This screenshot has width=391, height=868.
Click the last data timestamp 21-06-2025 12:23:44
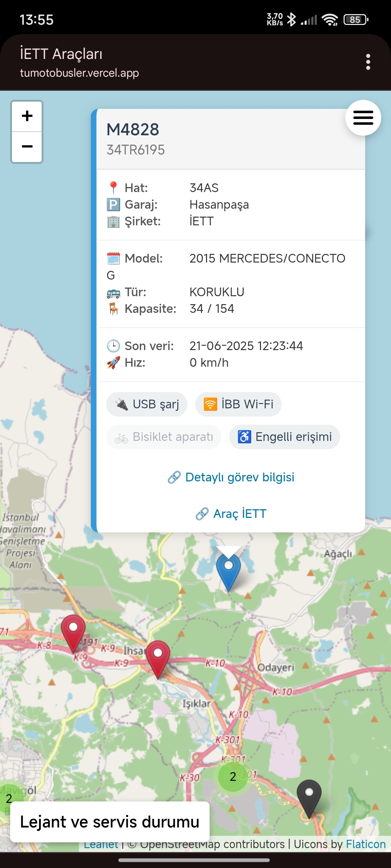pos(246,346)
